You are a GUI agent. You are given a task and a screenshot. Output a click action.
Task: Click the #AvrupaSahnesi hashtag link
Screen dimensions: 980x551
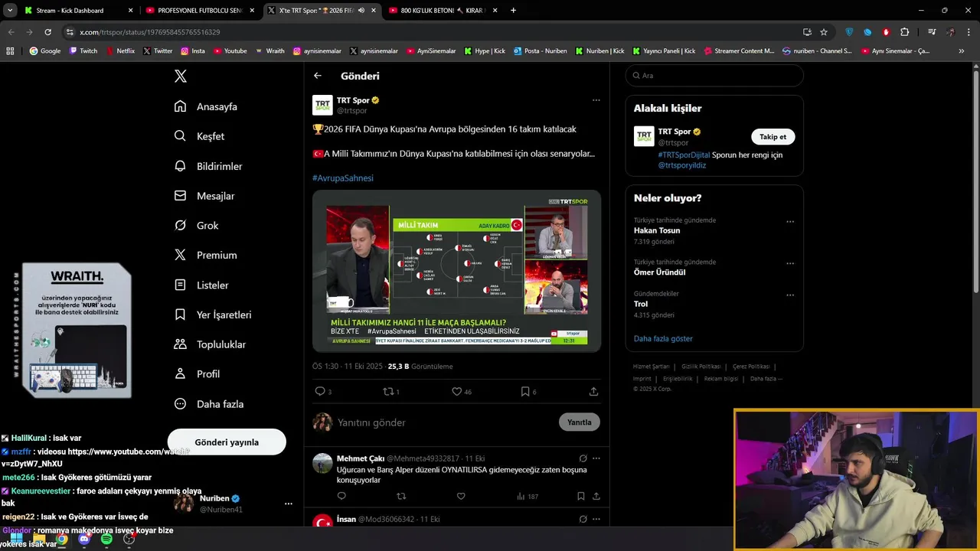pos(343,178)
